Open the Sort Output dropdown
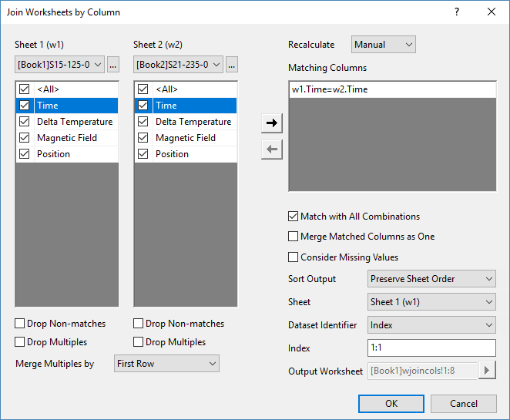The width and height of the screenshot is (510, 420). click(x=431, y=279)
